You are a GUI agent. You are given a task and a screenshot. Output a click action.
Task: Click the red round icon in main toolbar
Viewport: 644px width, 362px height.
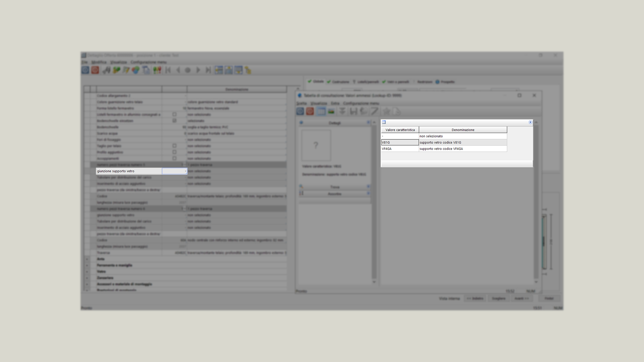coord(95,70)
